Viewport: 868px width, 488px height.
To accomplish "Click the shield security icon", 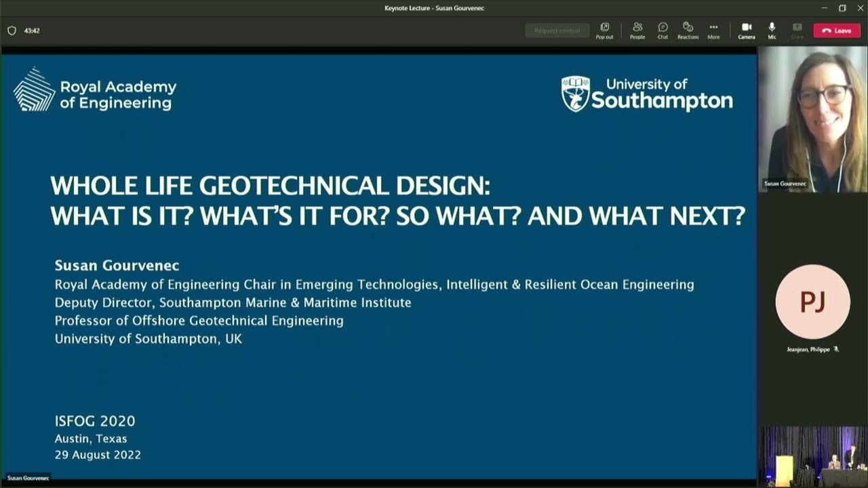I will [x=12, y=30].
